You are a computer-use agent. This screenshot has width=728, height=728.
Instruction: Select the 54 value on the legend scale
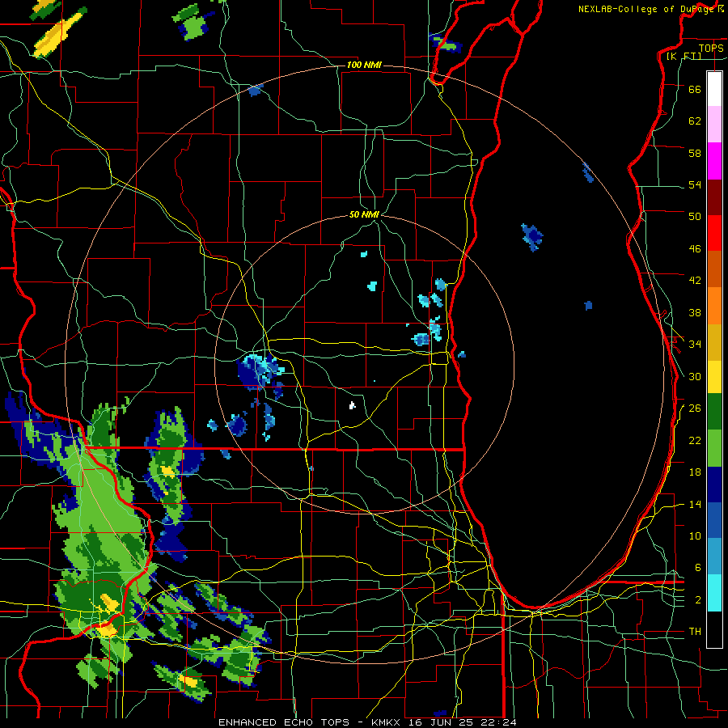(x=695, y=184)
